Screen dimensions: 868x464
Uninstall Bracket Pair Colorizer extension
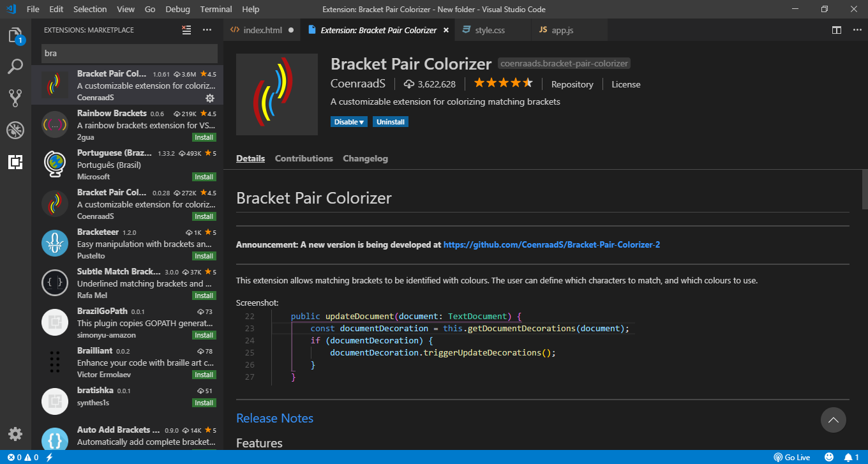click(x=390, y=122)
